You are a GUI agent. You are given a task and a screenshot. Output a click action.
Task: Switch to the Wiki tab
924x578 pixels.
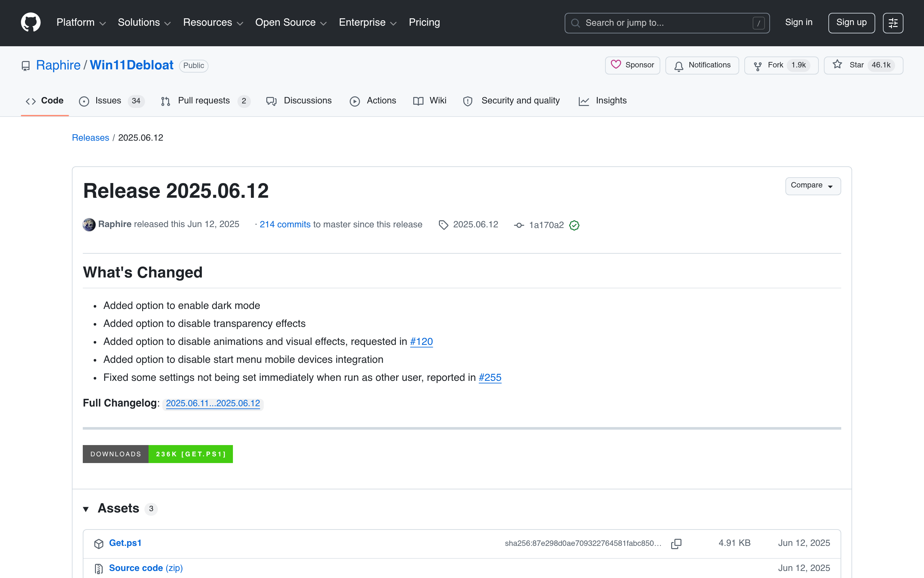point(430,101)
